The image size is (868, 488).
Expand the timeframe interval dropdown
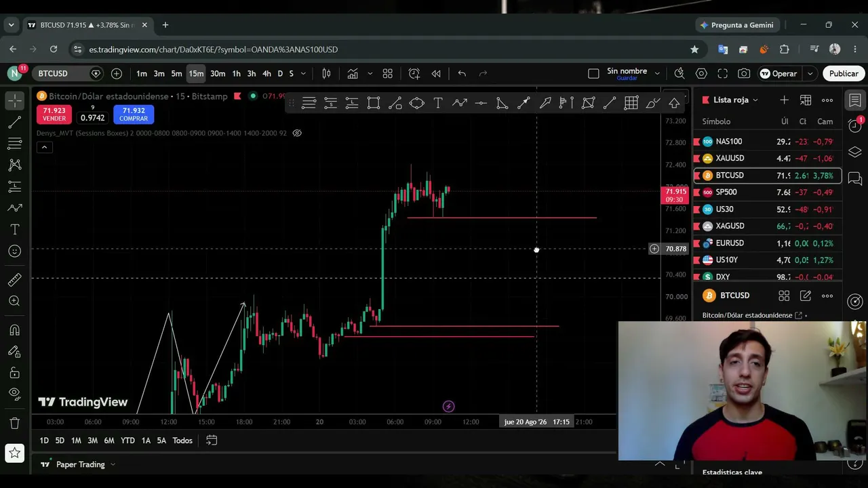[x=303, y=73]
